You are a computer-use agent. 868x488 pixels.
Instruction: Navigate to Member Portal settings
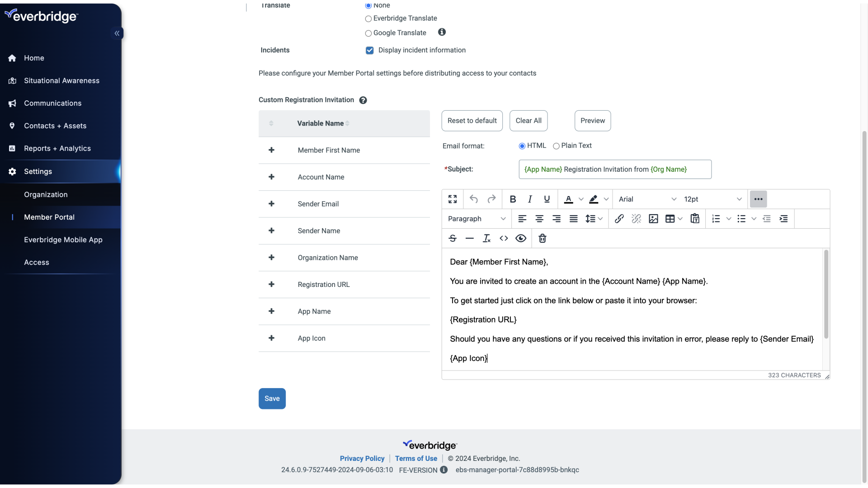49,217
